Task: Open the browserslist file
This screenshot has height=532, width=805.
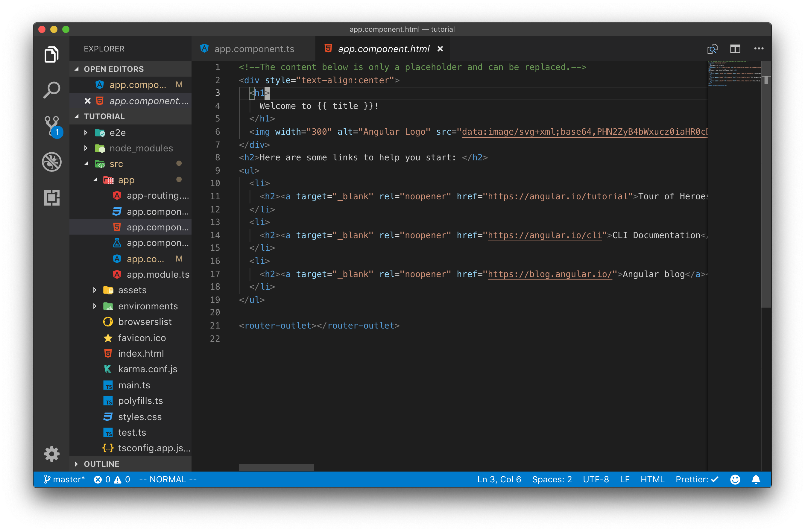Action: (x=130, y=322)
